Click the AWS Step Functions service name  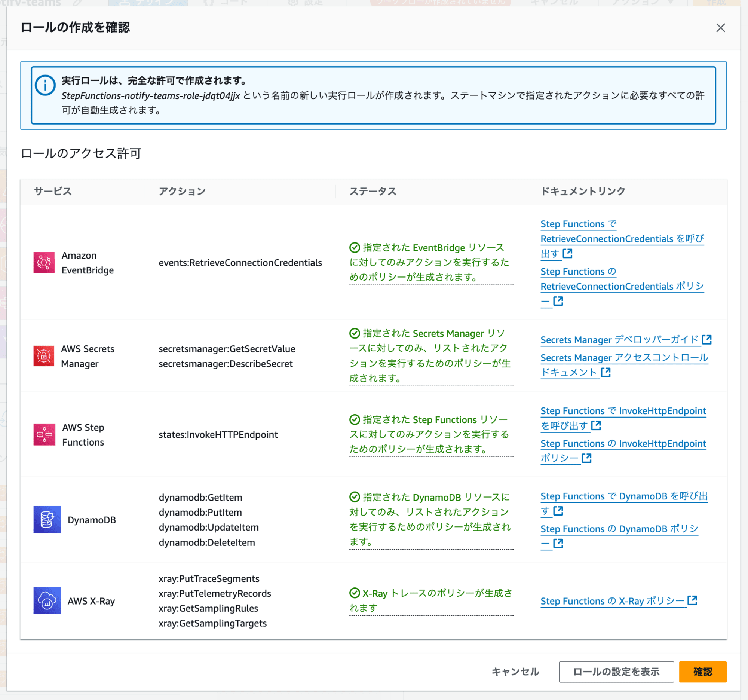[x=83, y=435]
